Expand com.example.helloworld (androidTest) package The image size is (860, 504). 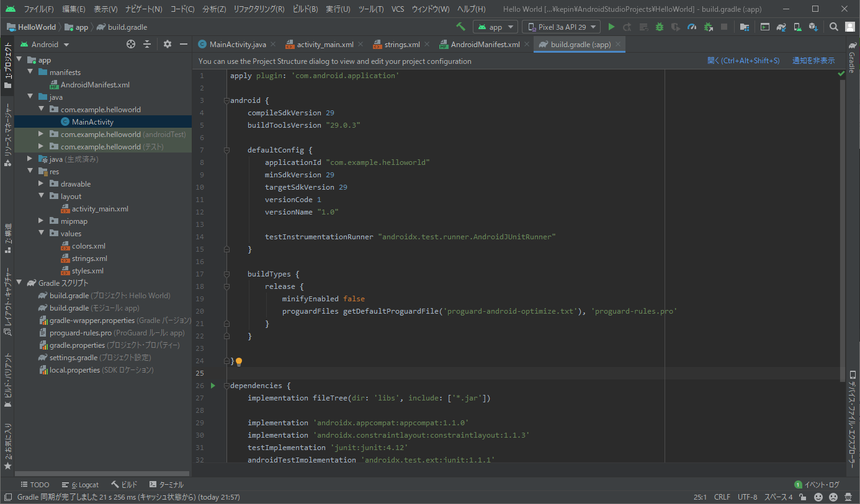42,135
